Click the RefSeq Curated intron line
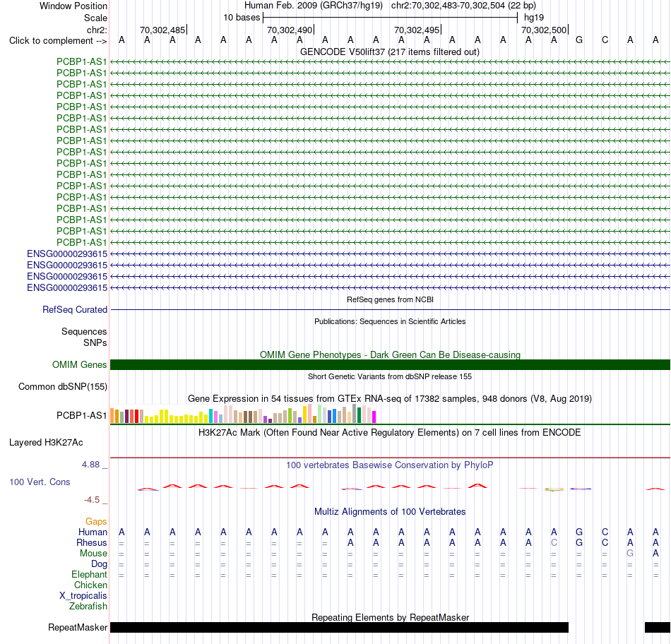 pyautogui.click(x=390, y=309)
